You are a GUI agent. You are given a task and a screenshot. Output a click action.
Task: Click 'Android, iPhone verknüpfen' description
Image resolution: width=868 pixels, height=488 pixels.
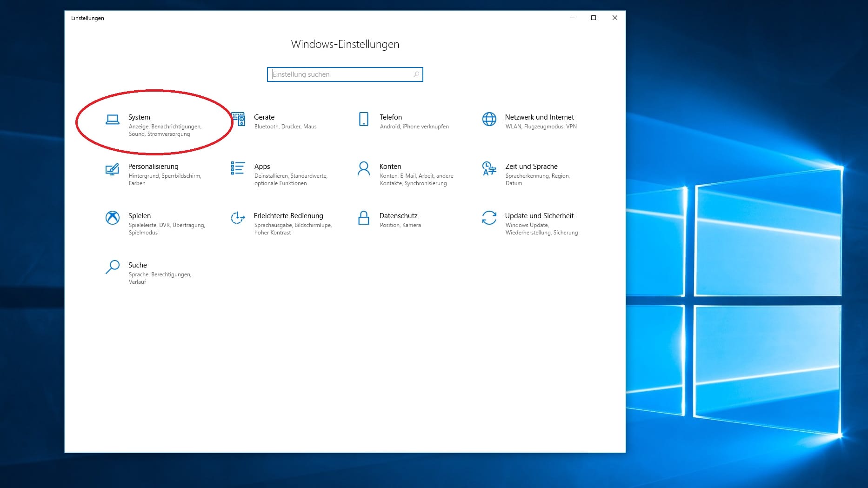[x=414, y=127]
